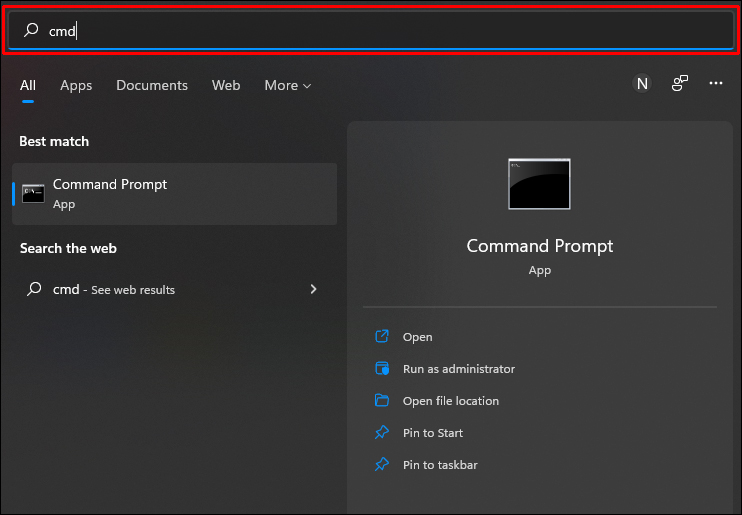Expand cmd web results arrow

[x=313, y=290]
